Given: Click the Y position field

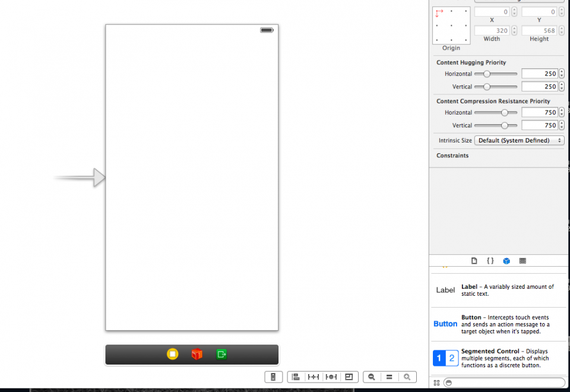Looking at the screenshot, I should [539, 12].
